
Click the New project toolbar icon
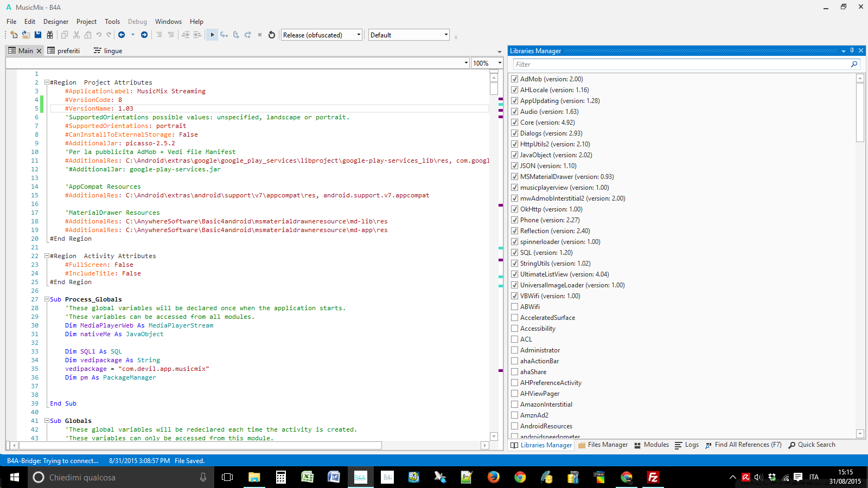(x=14, y=35)
